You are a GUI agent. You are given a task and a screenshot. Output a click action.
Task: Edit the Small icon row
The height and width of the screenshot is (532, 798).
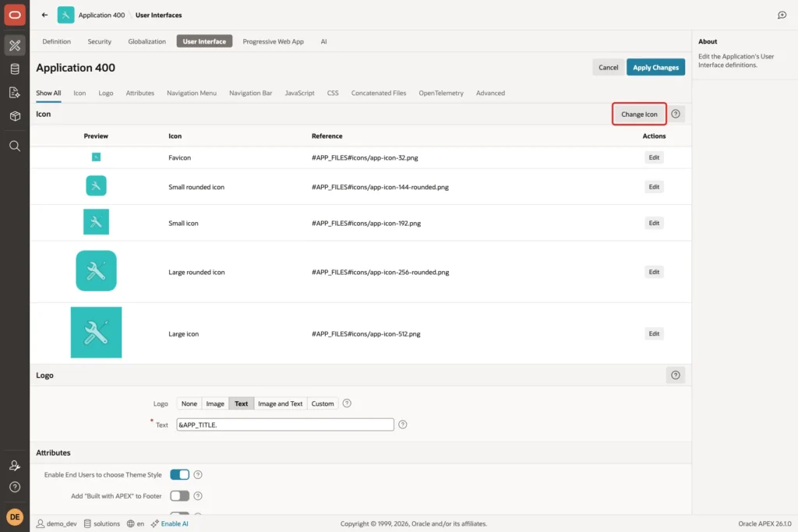click(654, 223)
